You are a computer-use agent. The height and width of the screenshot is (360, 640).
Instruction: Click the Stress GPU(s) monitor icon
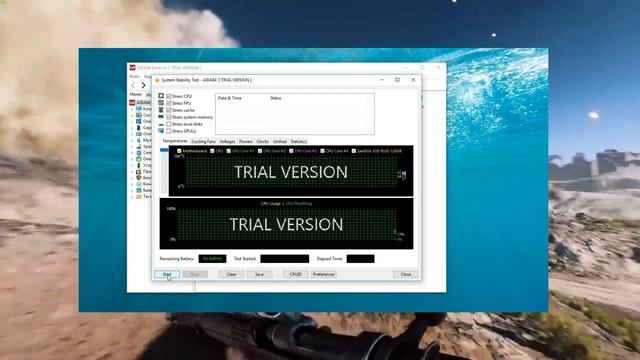click(x=161, y=131)
